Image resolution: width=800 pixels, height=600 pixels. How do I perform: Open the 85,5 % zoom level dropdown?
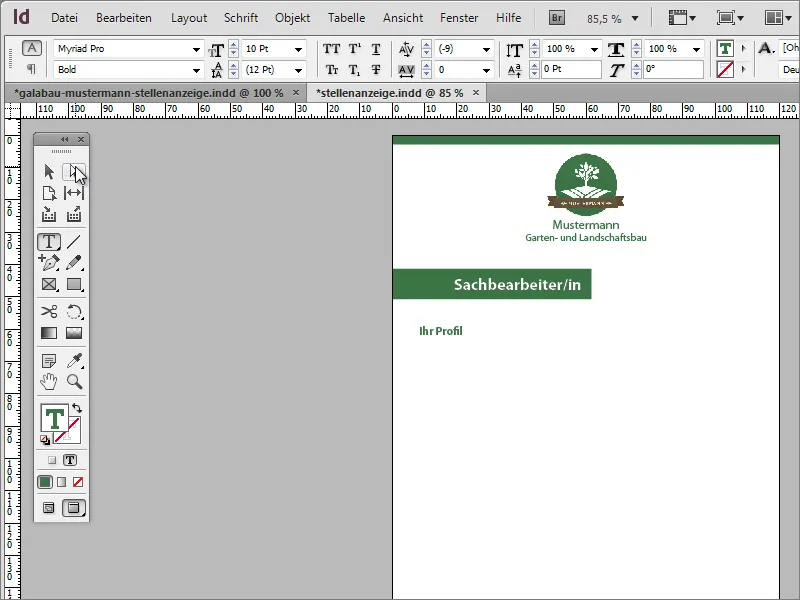pyautogui.click(x=635, y=19)
